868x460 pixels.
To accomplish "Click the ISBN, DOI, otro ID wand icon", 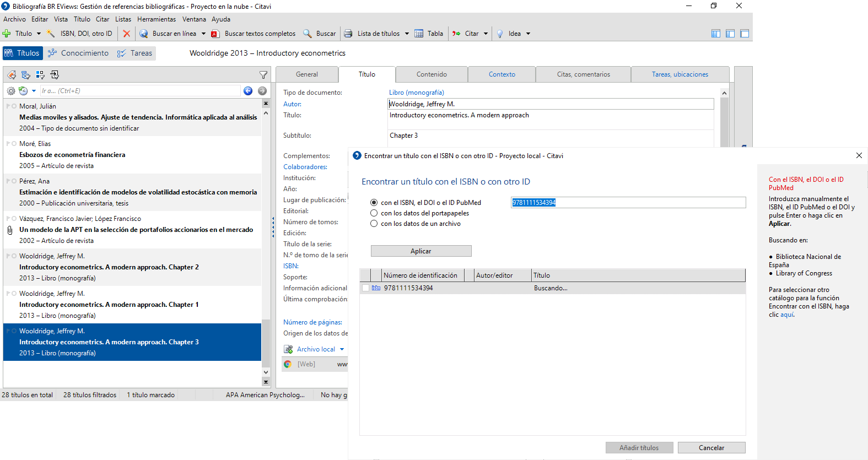I will [x=51, y=34].
